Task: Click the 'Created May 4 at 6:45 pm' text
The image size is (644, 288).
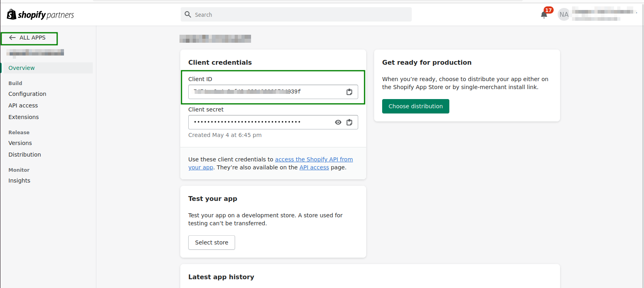Action: (x=225, y=135)
